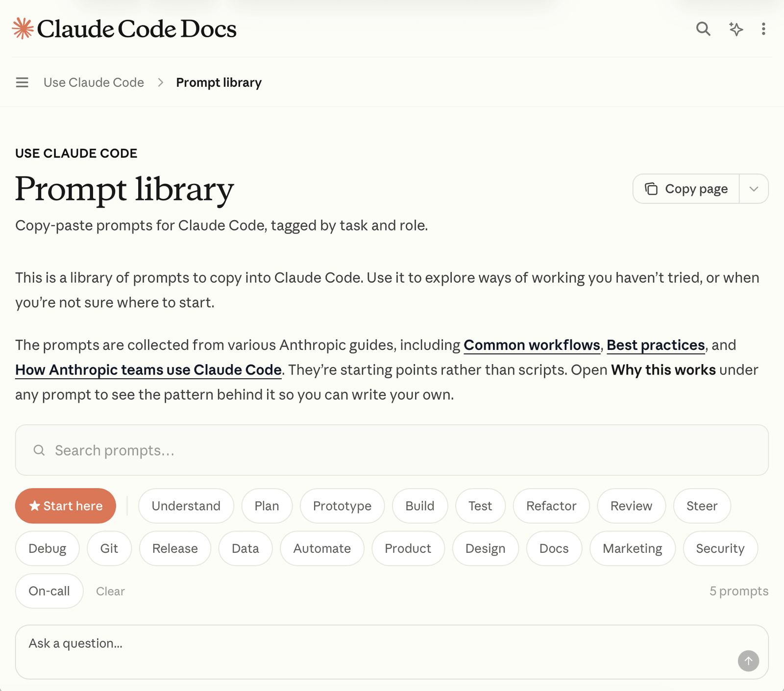Click the Prompt library page heading
This screenshot has height=691, width=784.
125,189
